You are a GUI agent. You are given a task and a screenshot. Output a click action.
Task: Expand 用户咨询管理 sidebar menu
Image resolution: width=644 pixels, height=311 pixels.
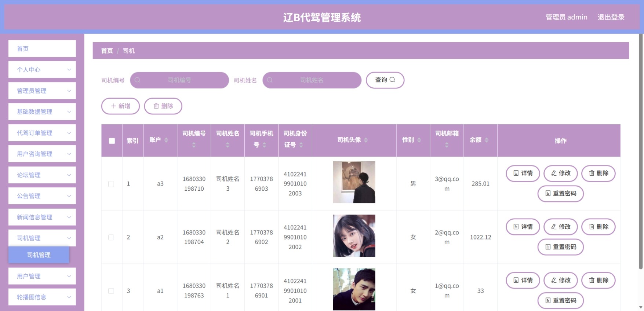tap(42, 154)
